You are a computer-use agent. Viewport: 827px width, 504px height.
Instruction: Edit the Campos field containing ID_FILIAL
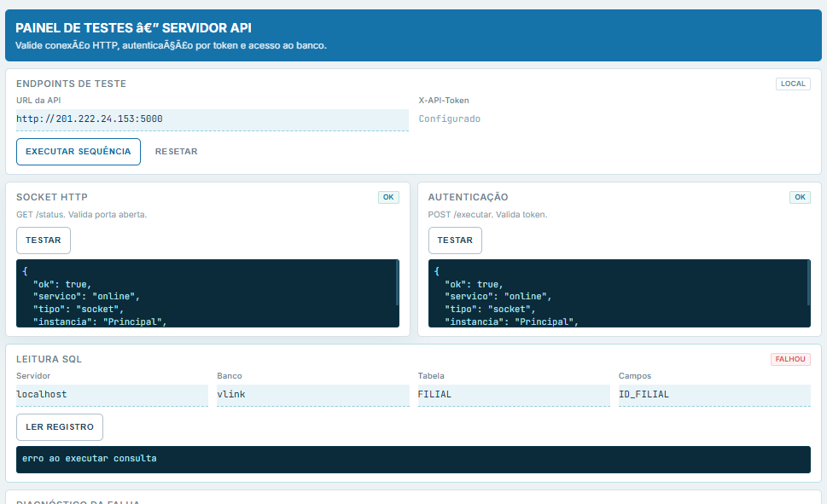pyautogui.click(x=714, y=395)
